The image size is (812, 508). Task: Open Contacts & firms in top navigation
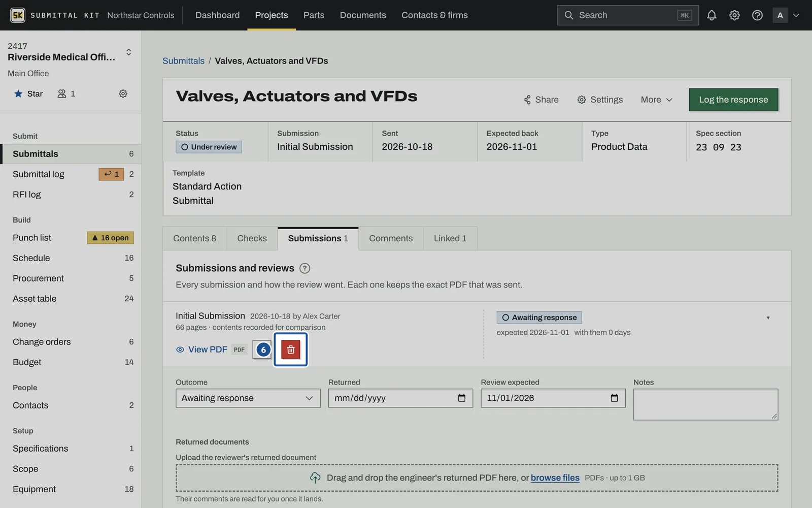435,15
